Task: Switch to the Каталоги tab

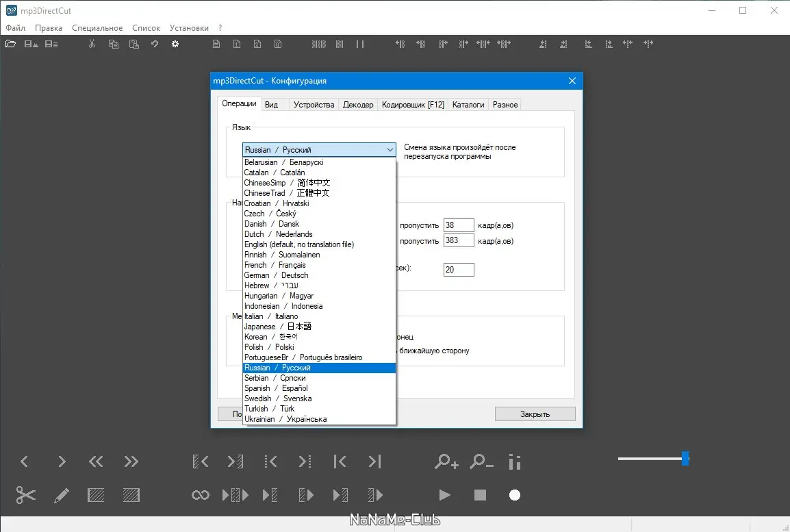Action: point(468,105)
